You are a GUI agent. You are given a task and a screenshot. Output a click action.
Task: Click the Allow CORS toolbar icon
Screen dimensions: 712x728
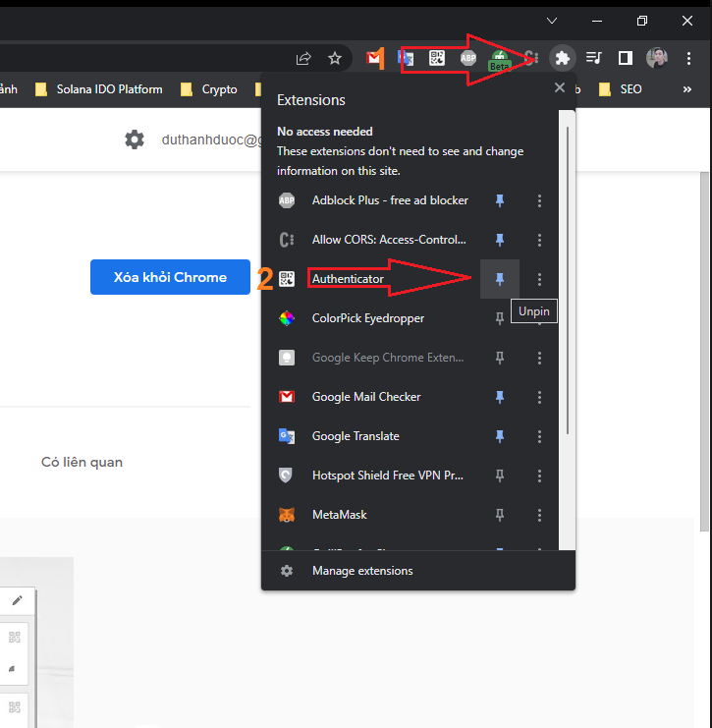coord(531,58)
